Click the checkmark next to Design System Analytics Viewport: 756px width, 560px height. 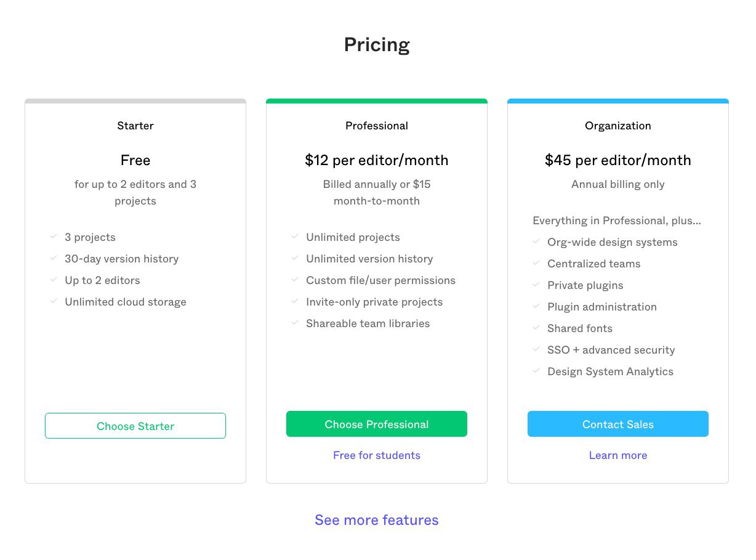[536, 371]
